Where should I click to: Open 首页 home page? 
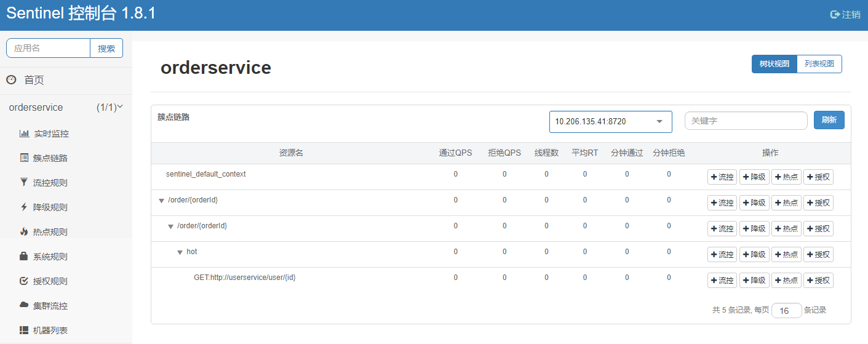[x=34, y=80]
